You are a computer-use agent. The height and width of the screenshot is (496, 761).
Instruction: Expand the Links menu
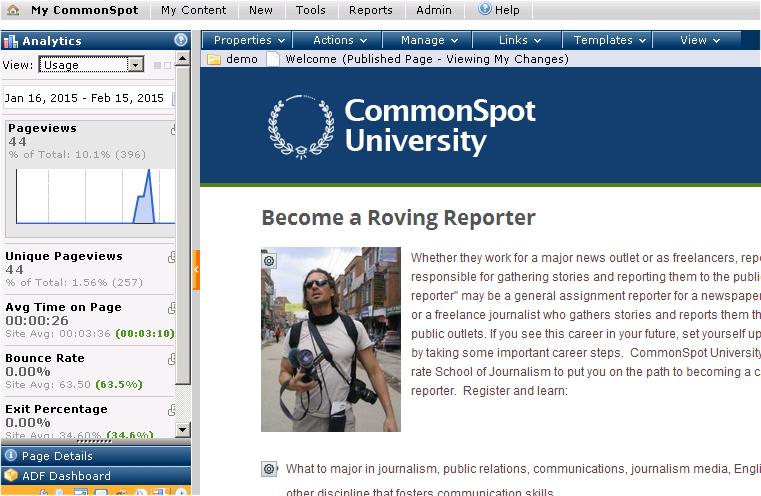tap(517, 40)
